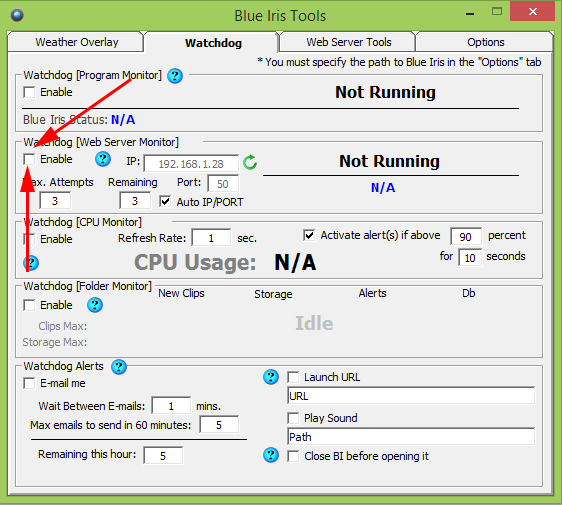Enable the CPU Monitor watchdog
The image size is (562, 505).
tap(29, 239)
